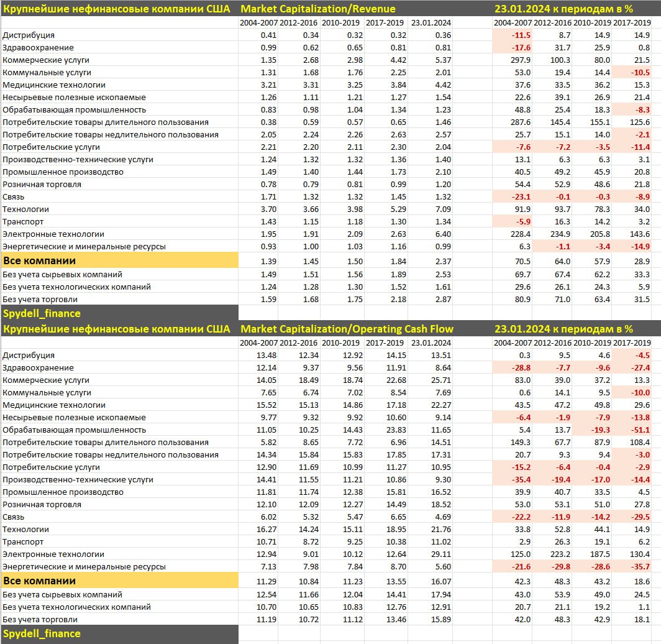The image size is (661, 644).
Task: Click the bottom 'Spydell_finance' label cell
Action: click(119, 633)
